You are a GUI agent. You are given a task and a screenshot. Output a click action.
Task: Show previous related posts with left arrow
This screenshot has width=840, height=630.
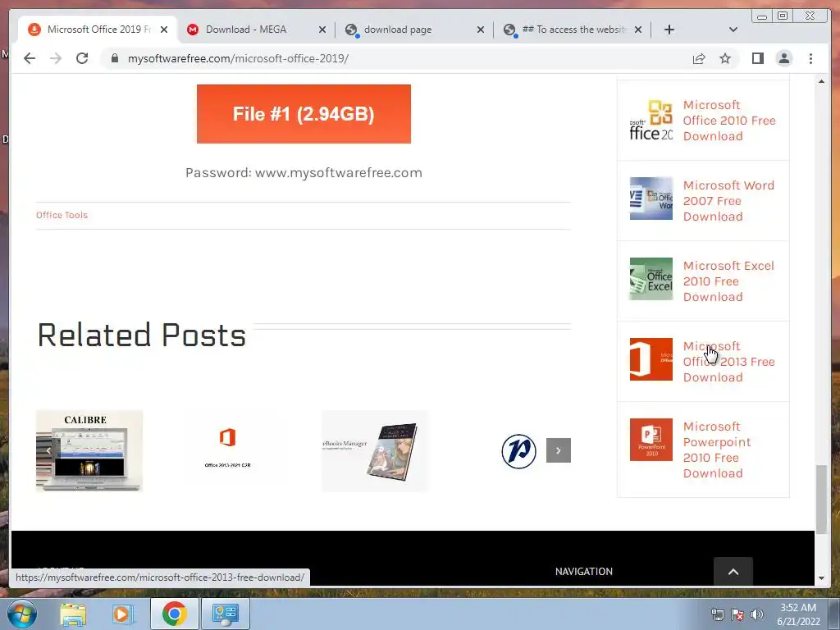click(48, 450)
